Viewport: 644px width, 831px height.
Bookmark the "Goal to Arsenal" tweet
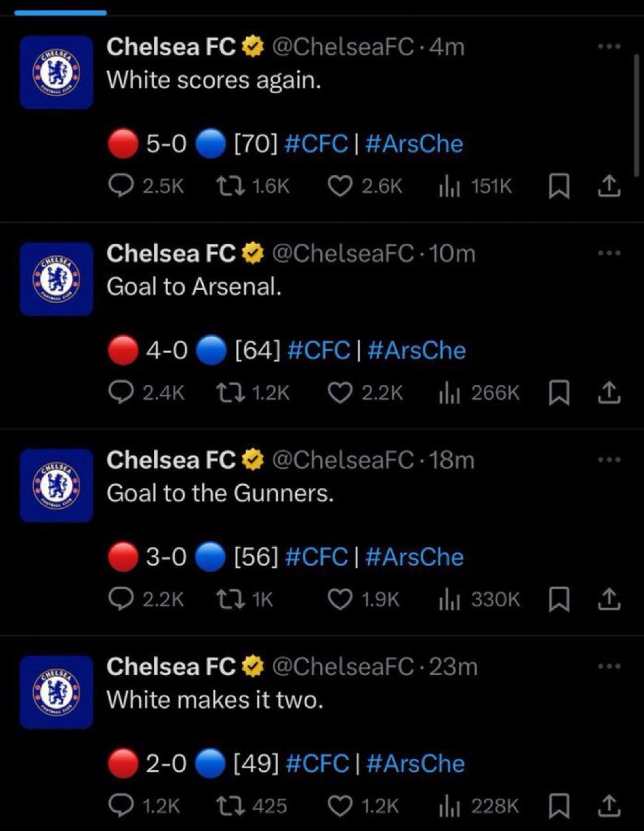click(559, 393)
